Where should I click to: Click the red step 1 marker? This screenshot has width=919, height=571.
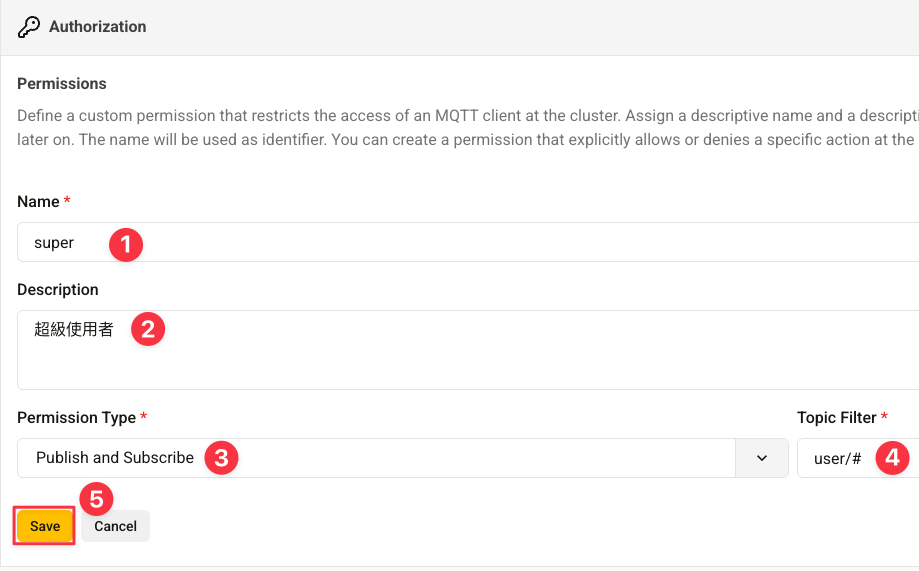tap(126, 243)
